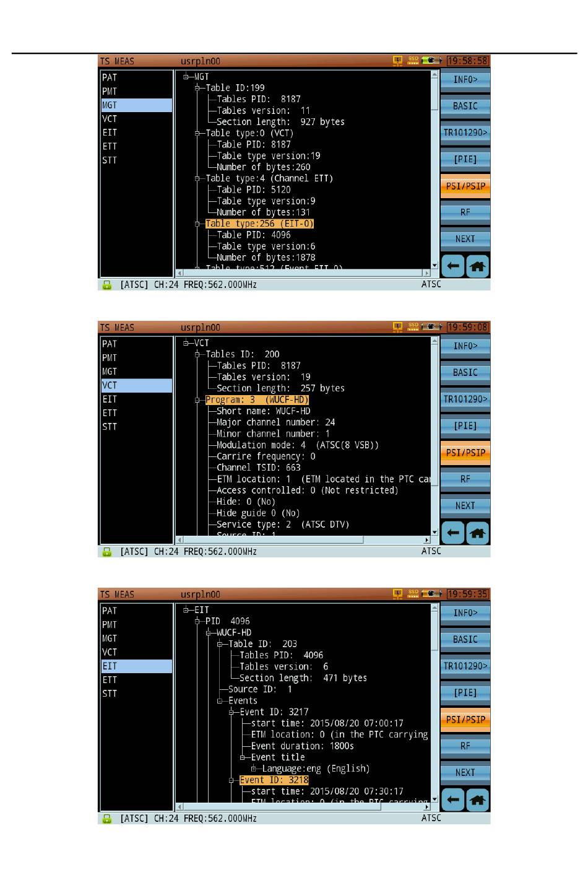This screenshot has width=588, height=880.
Task: Click the back arrow icon in the MGT screen
Action: (452, 266)
